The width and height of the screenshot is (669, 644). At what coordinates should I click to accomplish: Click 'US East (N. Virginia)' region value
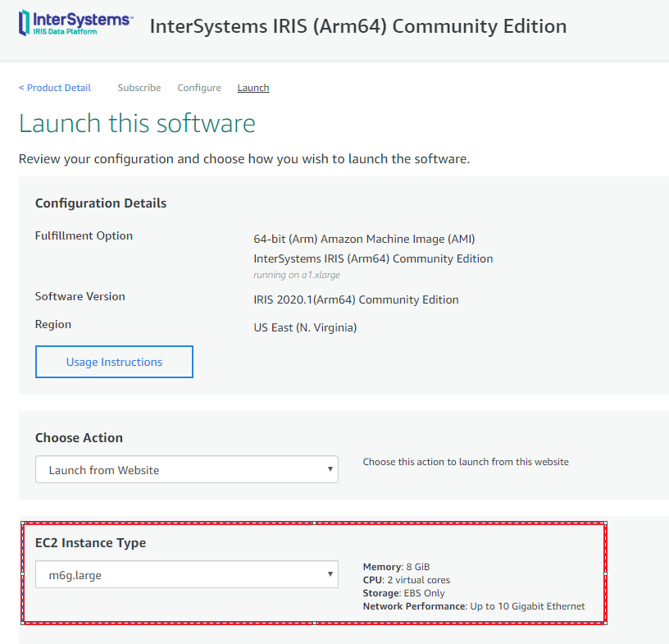click(x=305, y=327)
